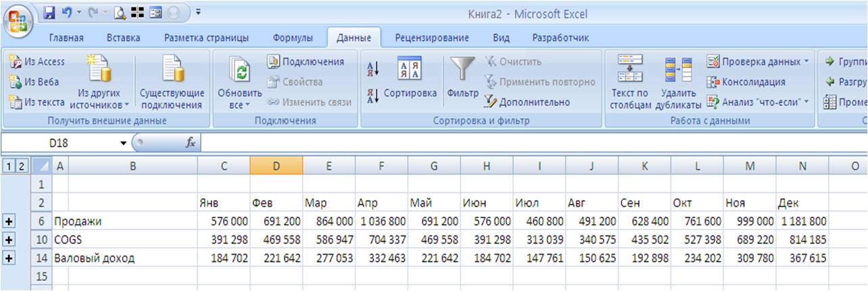
Task: Expand grouped rows above COGS
Action: [x=9, y=239]
